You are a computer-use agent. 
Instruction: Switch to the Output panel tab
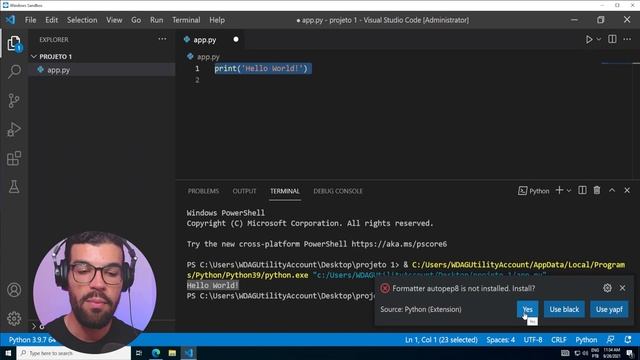(x=244, y=191)
